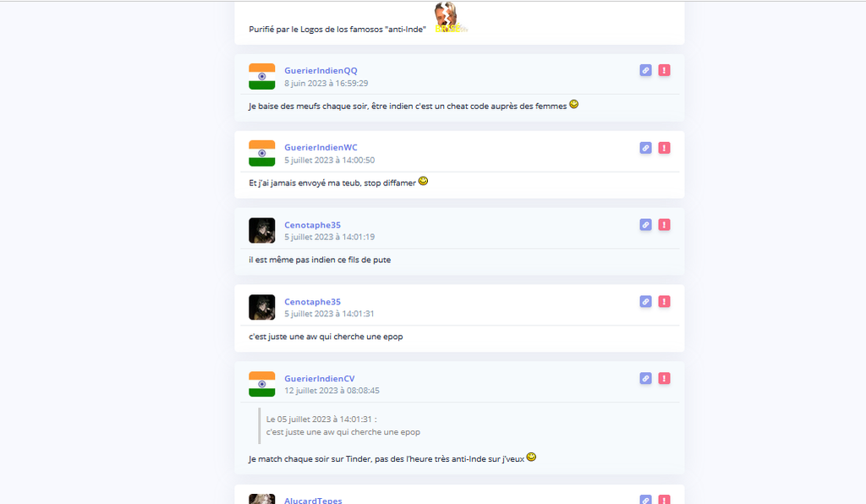The width and height of the screenshot is (866, 504).
Task: Click the sticker image after "anti-Inde"
Action: 450,17
